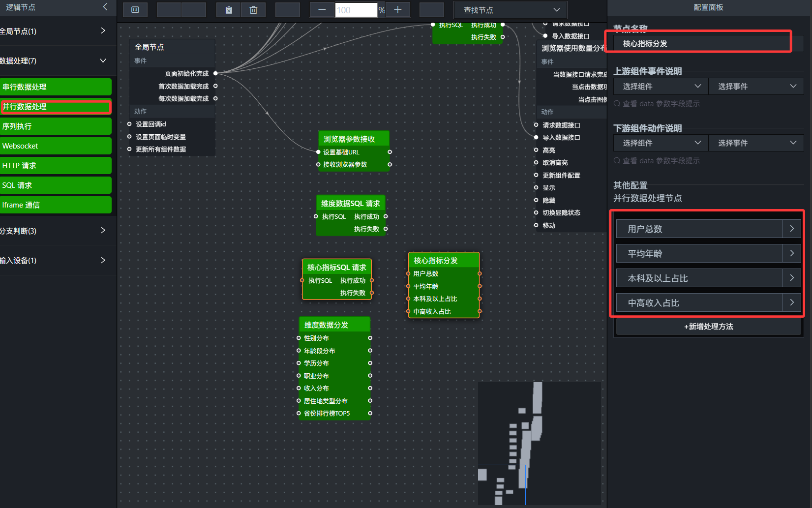This screenshot has width=812, height=508.
Task: Click the 首次数据加载完成 output port
Action: [215, 86]
